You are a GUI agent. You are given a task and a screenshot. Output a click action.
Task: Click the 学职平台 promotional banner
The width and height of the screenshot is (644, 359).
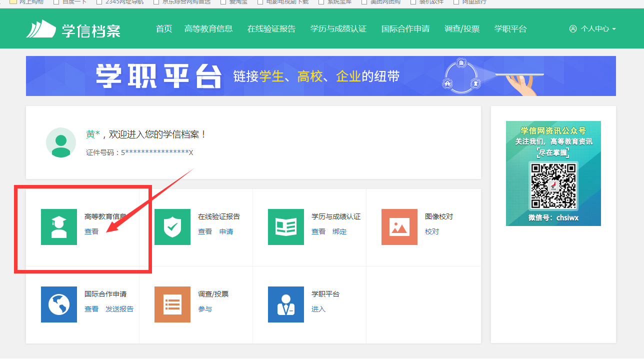320,76
